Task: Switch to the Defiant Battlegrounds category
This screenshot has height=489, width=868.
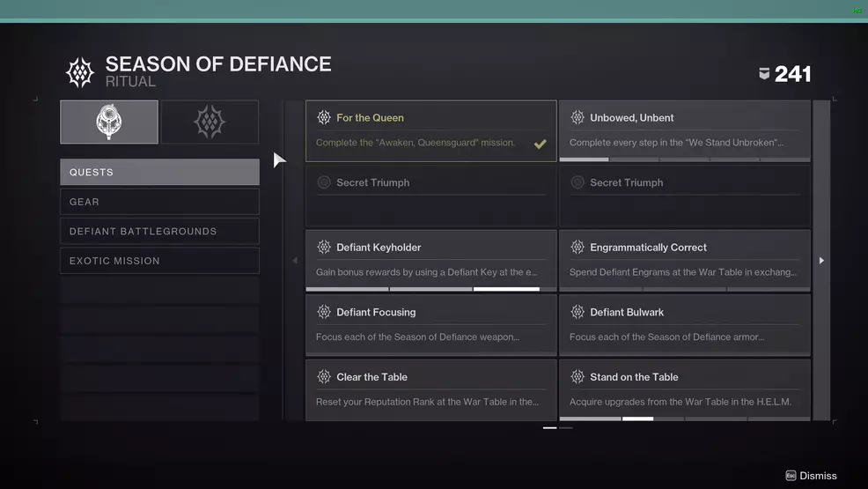Action: pyautogui.click(x=159, y=232)
